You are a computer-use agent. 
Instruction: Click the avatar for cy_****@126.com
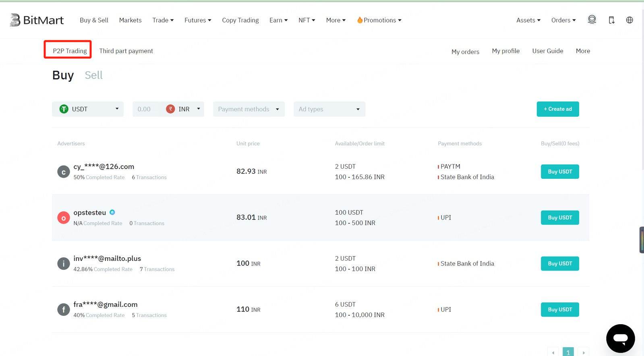point(64,172)
